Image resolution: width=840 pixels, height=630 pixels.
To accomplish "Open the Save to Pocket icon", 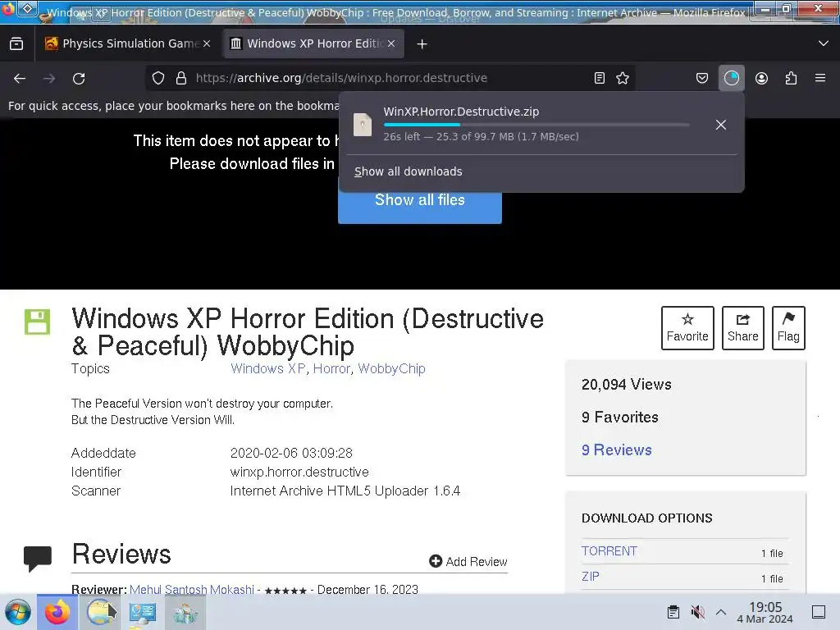I will pyautogui.click(x=702, y=78).
